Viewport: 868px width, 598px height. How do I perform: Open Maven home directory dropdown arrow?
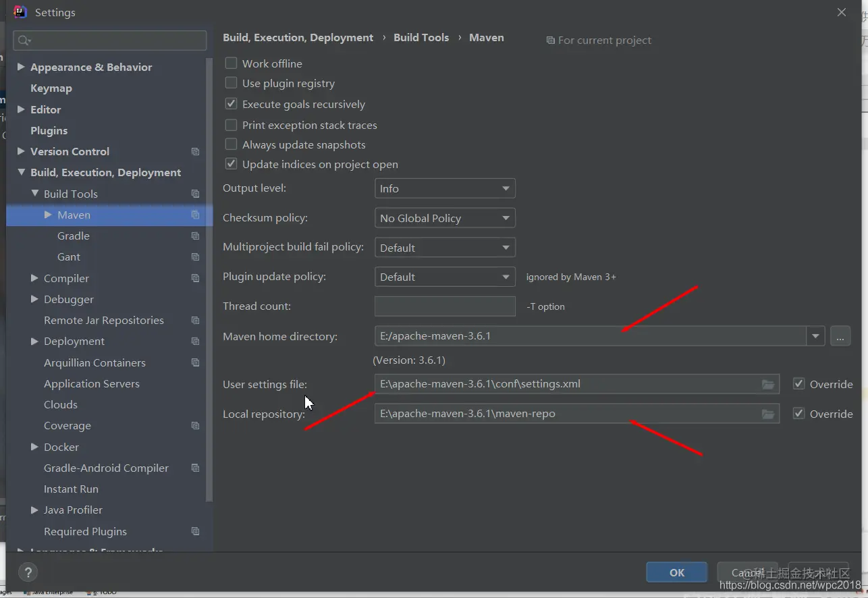(815, 335)
